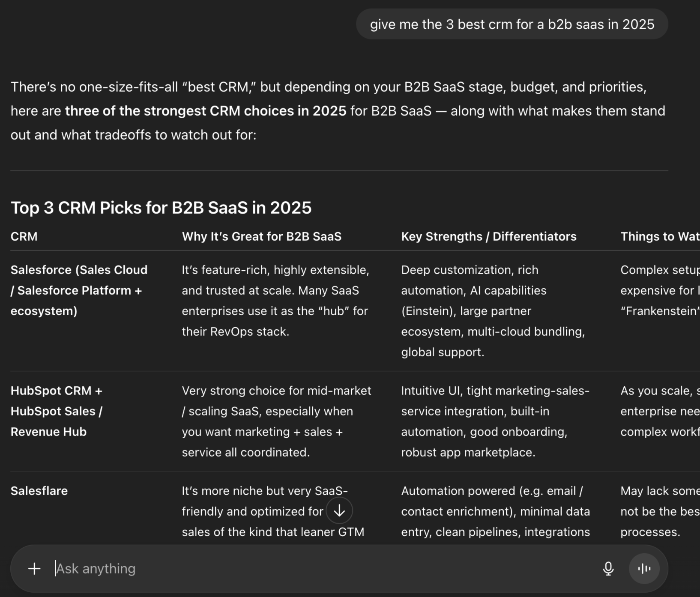This screenshot has height=597, width=700.
Task: Click the 'It's feature-rich, highly extensible' cell
Action: pos(275,301)
